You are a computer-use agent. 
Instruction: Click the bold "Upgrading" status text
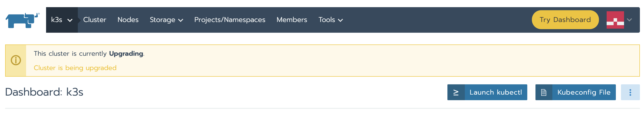[x=126, y=54]
